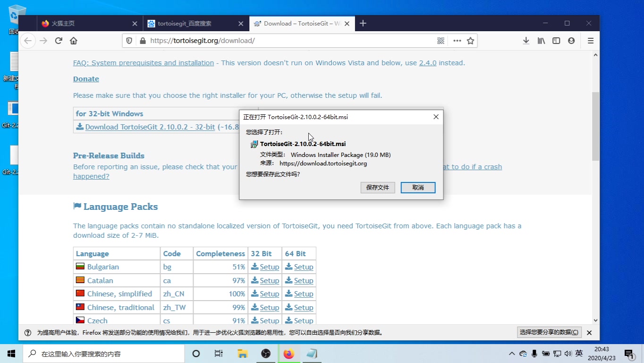Click 选择您要分享的数据 button

(549, 332)
